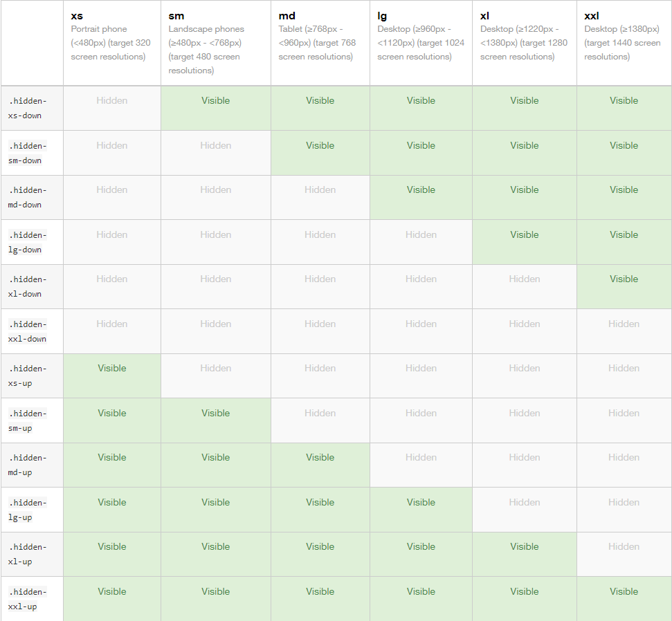Select the xl column heading
The image size is (672, 621).
485,15
